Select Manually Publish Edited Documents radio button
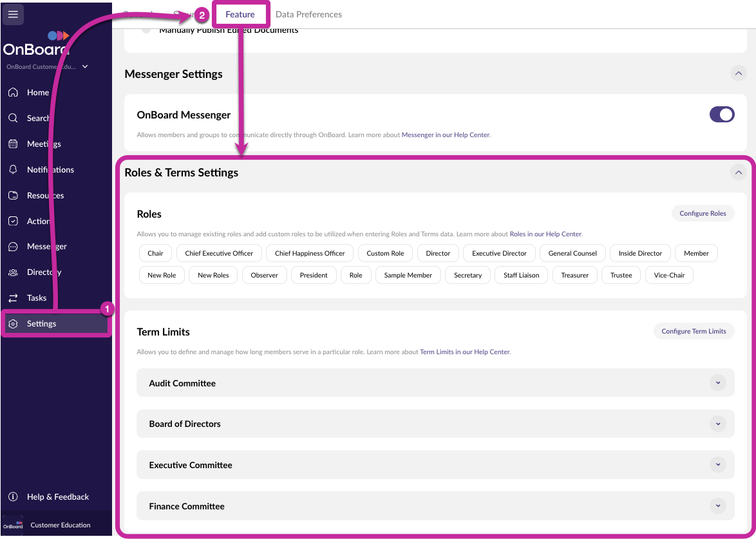 pos(146,30)
